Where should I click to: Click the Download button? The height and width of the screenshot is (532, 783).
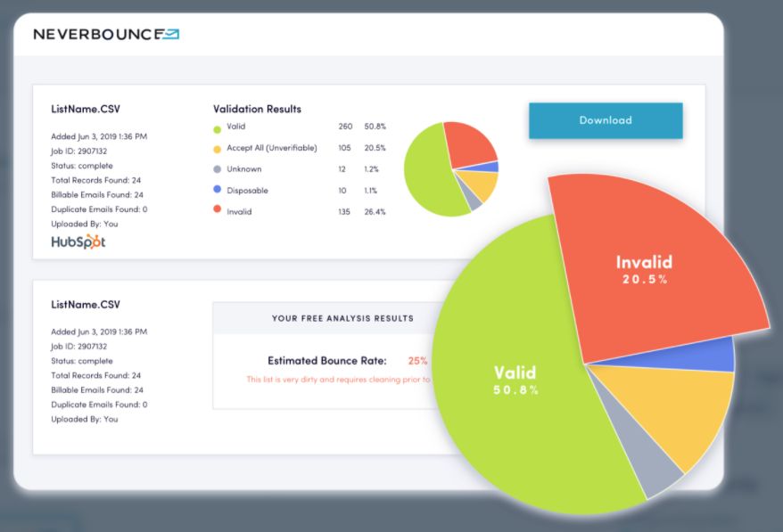[x=606, y=119]
